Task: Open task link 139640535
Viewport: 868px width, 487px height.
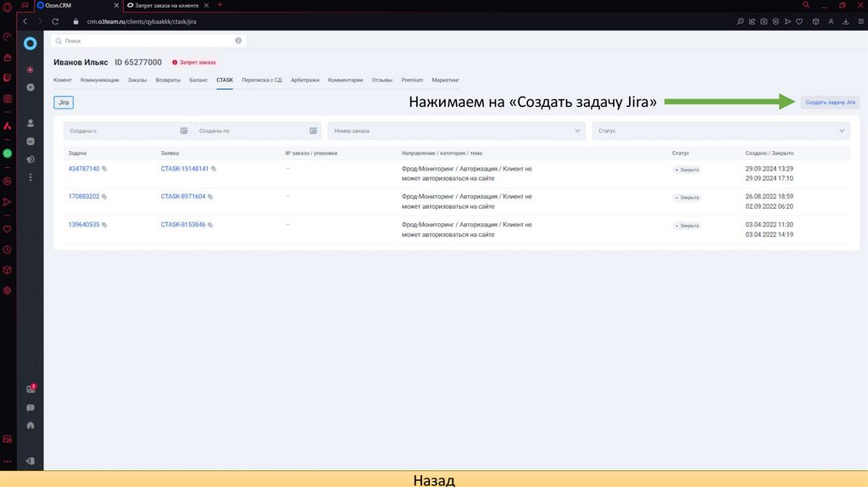Action: tap(84, 225)
